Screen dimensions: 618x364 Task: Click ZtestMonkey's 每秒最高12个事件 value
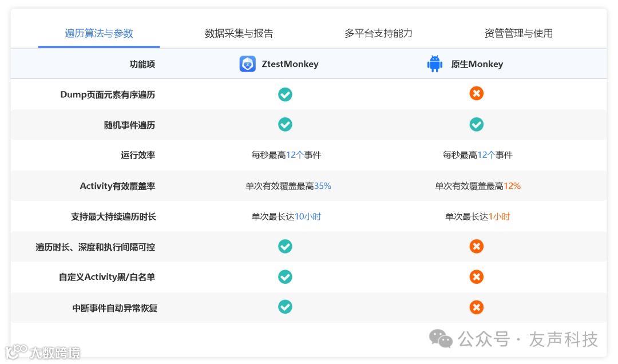click(x=286, y=155)
